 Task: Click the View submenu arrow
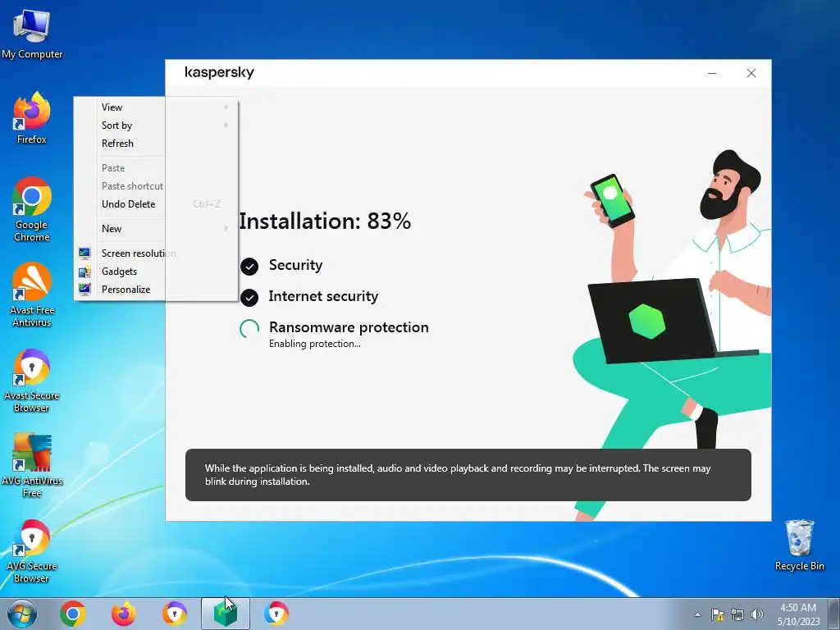[226, 107]
